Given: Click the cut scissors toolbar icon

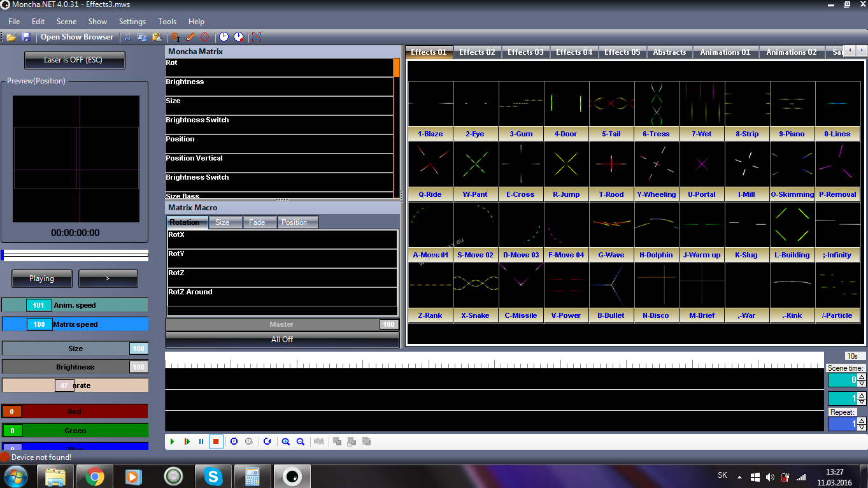Looking at the screenshot, I should 127,37.
